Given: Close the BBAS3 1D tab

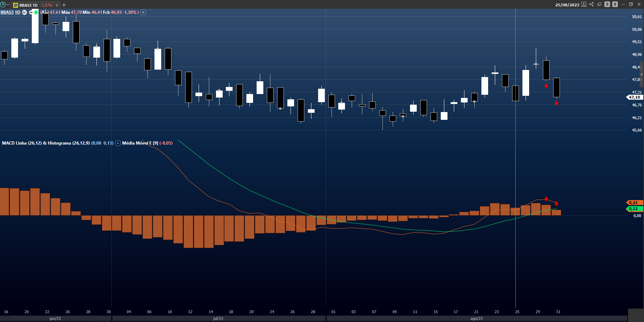Looking at the screenshot, I should [x=57, y=5].
